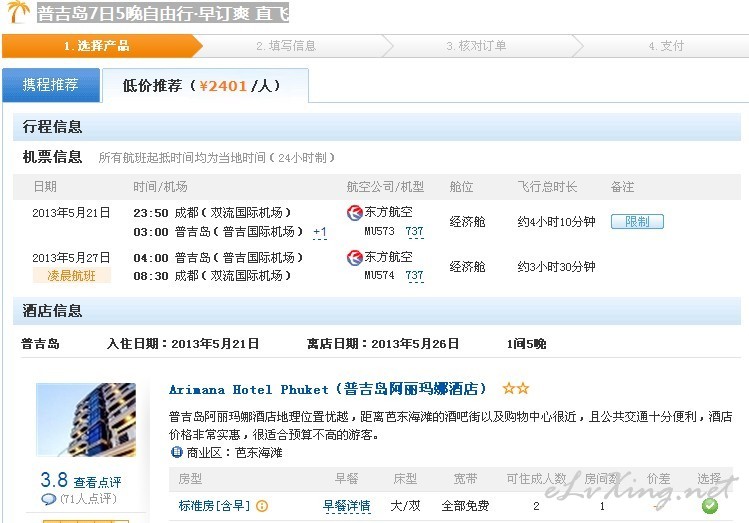Select step 2 填写信息
The width and height of the screenshot is (749, 523).
coord(286,46)
